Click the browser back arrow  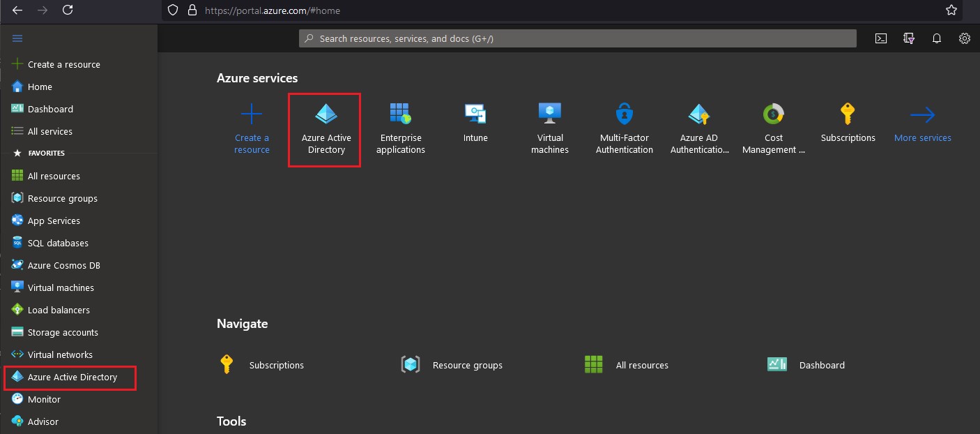(17, 10)
